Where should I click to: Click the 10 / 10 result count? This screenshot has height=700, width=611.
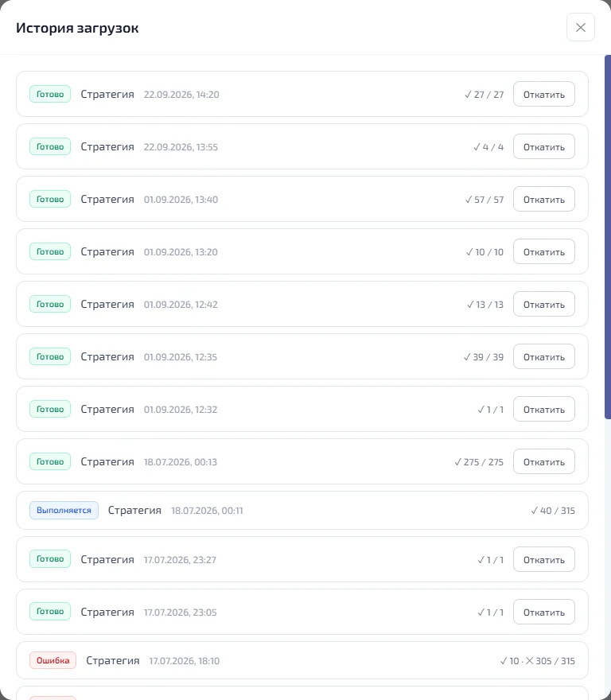tap(485, 252)
